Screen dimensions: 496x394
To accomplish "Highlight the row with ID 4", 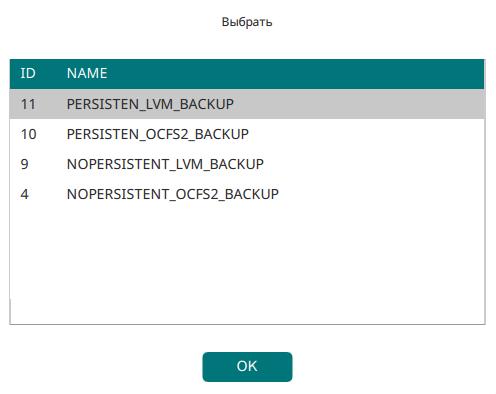I will tap(247, 194).
